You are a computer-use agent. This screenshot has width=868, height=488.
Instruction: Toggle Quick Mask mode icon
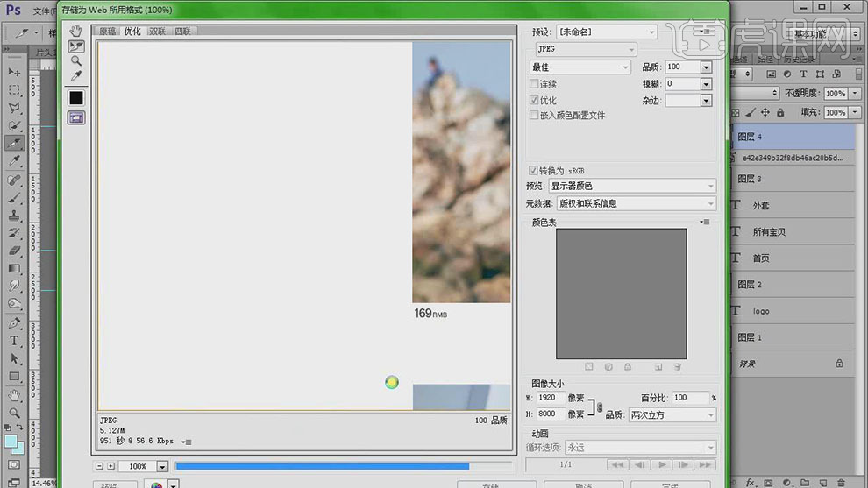[x=14, y=464]
